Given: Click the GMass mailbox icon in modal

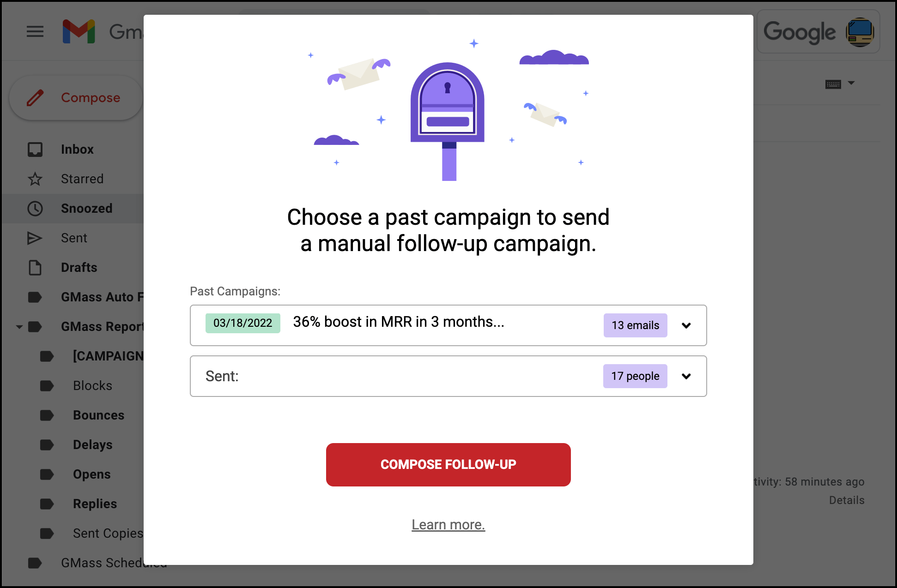Looking at the screenshot, I should tap(448, 112).
